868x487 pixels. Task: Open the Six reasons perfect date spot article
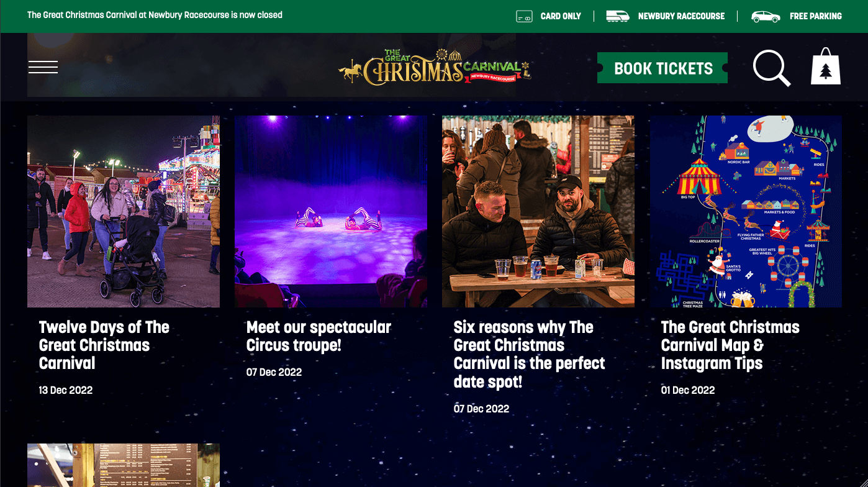pyautogui.click(x=529, y=354)
